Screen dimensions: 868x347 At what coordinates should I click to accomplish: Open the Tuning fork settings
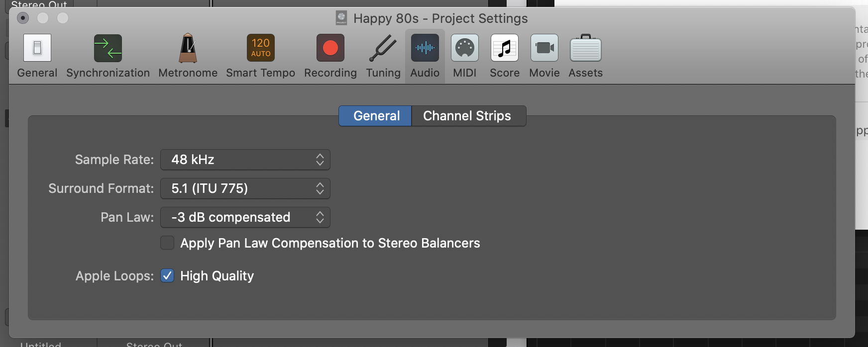point(383,48)
